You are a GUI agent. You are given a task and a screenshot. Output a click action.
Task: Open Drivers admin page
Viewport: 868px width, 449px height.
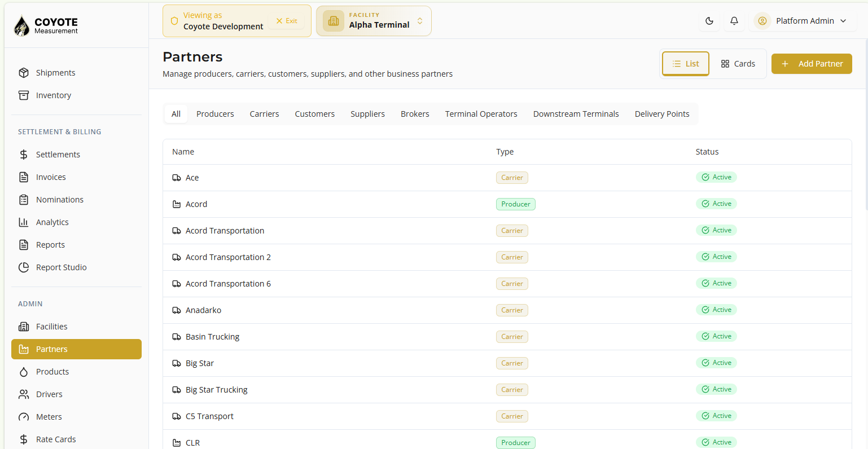pos(76,394)
